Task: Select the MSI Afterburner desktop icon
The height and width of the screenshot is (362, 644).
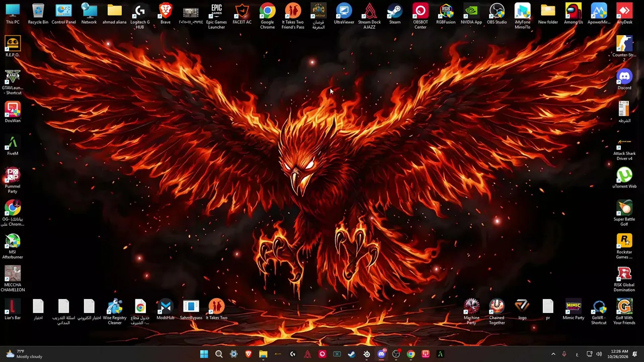Action: coord(13,246)
